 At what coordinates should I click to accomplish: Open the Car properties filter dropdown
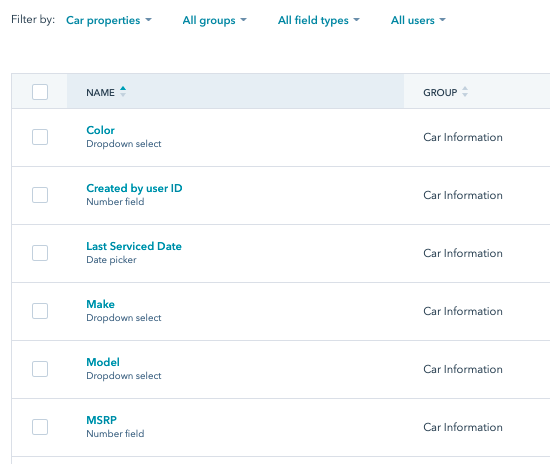coord(109,20)
